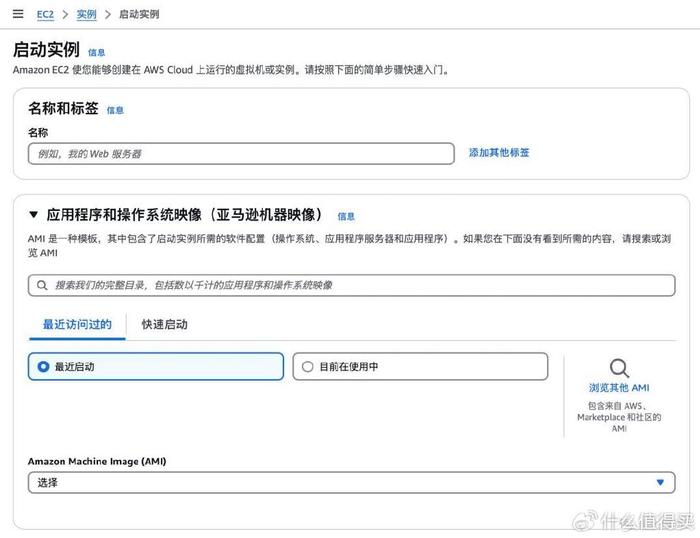The height and width of the screenshot is (538, 700).
Task: Select the 最近启动 radio option
Action: coord(156,367)
